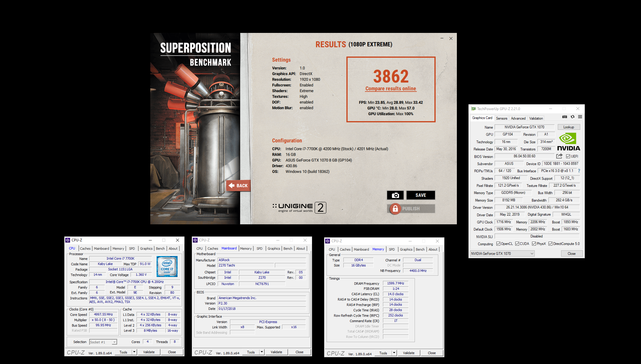Image resolution: width=641 pixels, height=364 pixels.
Task: Click Validate in the CPU tab window
Action: click(149, 352)
